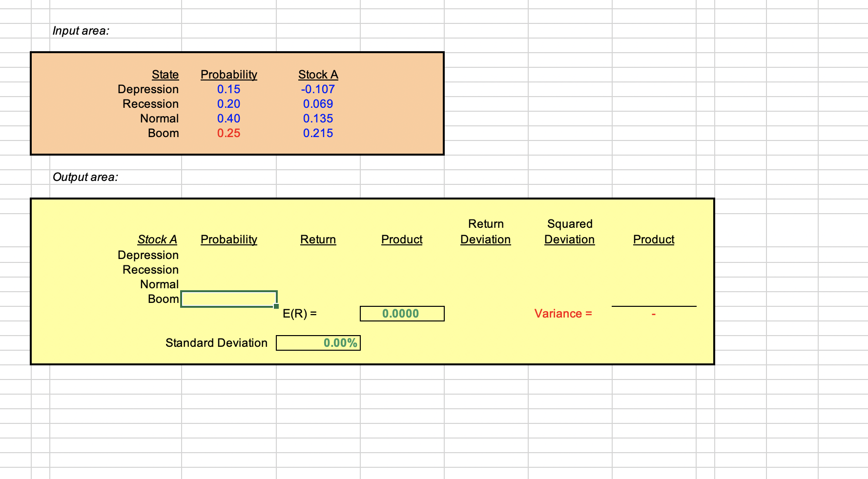Select the 'Product' header above the Variance result
The height and width of the screenshot is (479, 868).
coord(654,239)
